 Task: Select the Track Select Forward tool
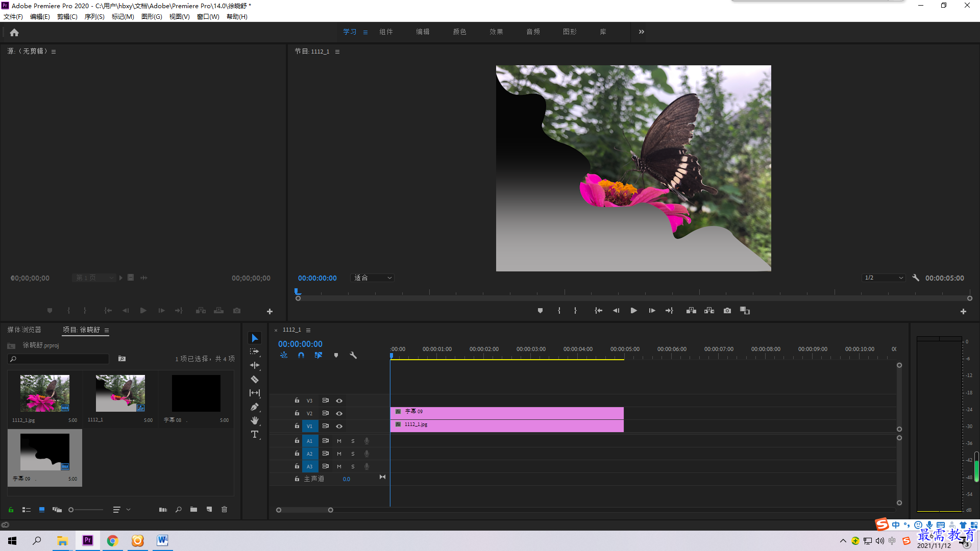click(x=255, y=352)
